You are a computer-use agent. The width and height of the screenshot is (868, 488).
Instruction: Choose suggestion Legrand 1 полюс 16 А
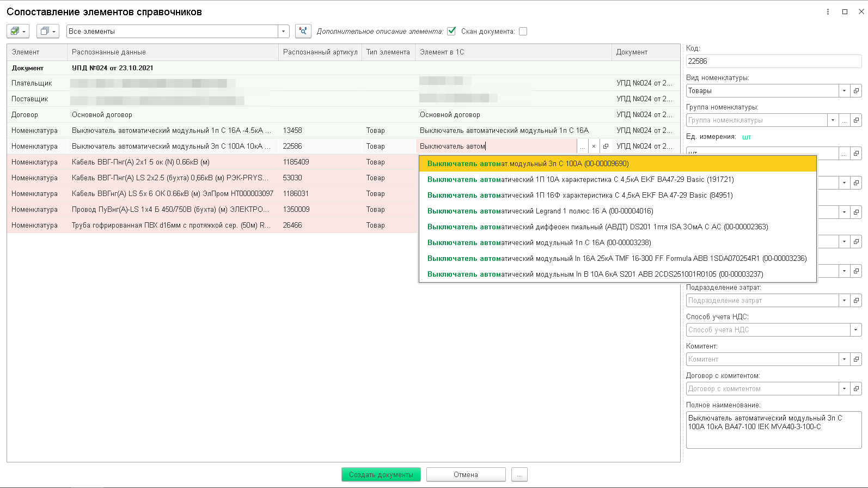click(x=618, y=211)
